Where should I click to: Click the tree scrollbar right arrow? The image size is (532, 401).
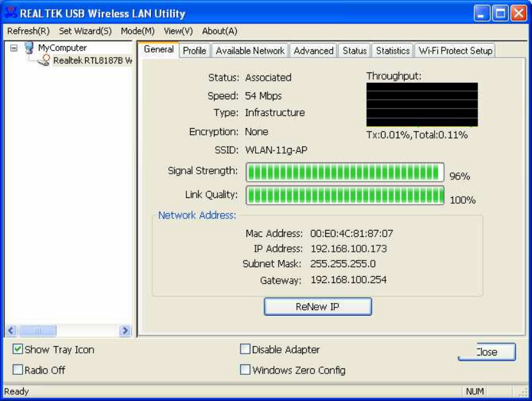click(125, 331)
